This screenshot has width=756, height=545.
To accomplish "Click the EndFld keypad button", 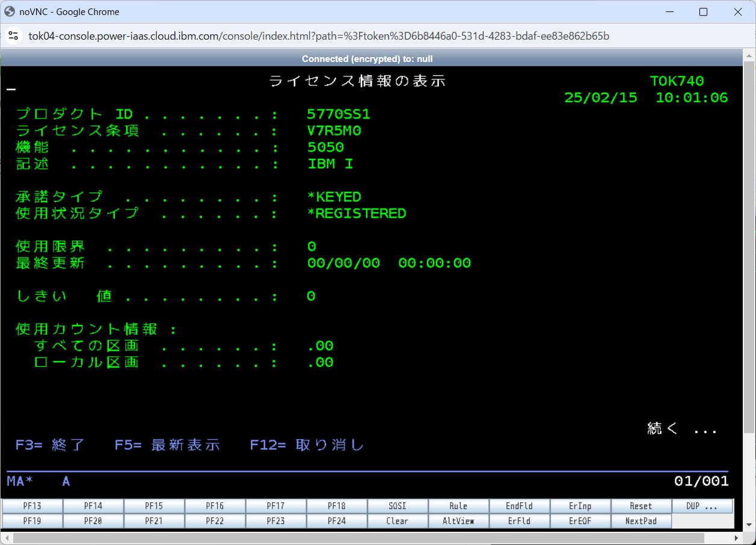I will pos(519,506).
